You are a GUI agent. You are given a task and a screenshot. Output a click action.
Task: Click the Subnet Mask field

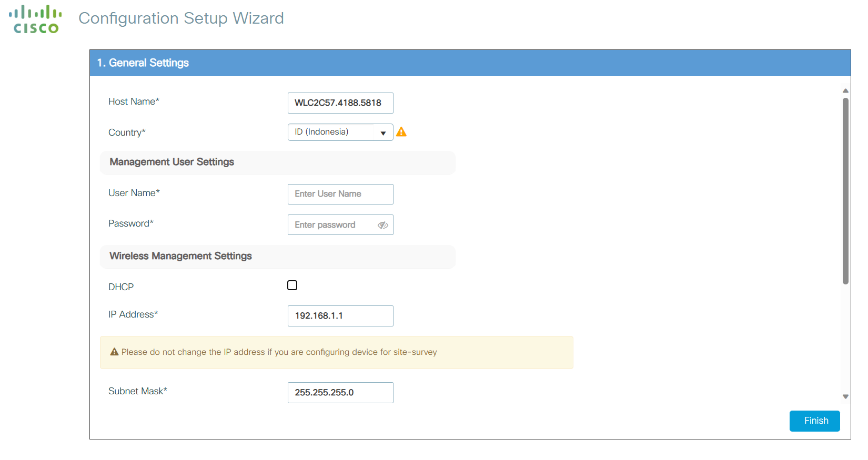pyautogui.click(x=340, y=393)
